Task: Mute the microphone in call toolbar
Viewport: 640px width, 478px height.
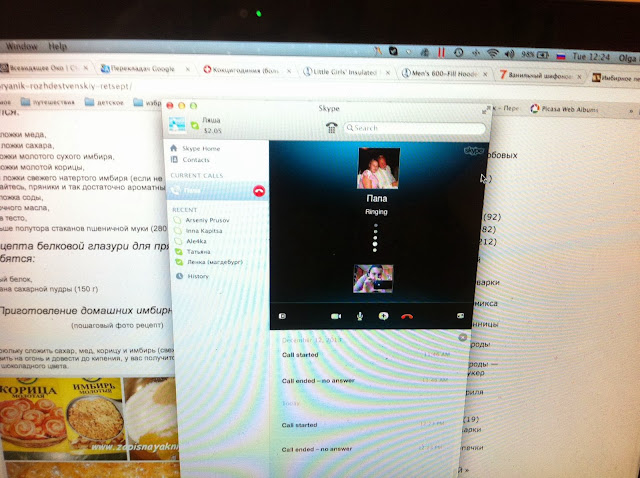Action: 360,316
